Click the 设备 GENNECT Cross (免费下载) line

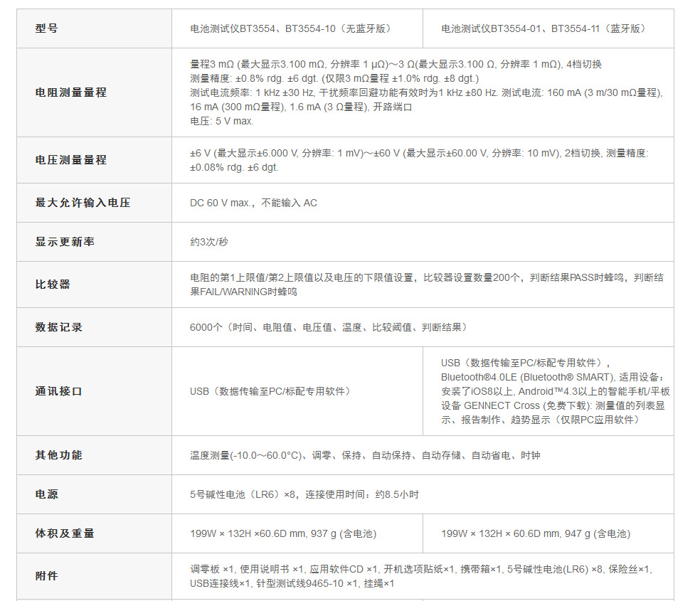click(x=553, y=405)
